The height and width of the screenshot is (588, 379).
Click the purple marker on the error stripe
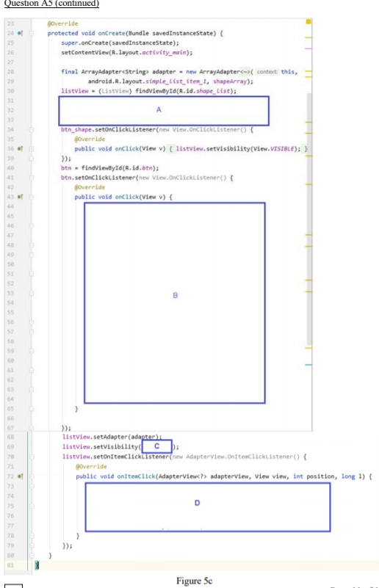tap(308, 48)
